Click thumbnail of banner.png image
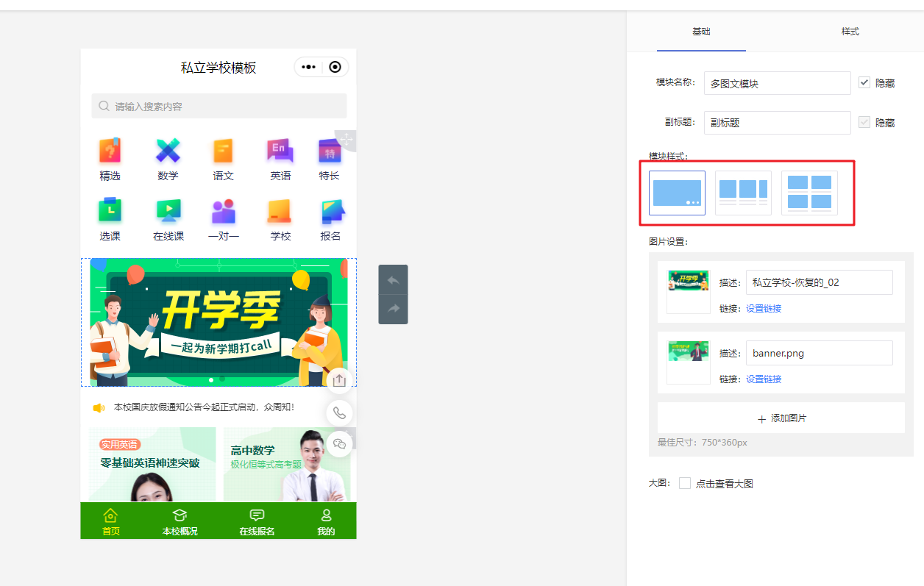This screenshot has height=586, width=924. pos(688,362)
